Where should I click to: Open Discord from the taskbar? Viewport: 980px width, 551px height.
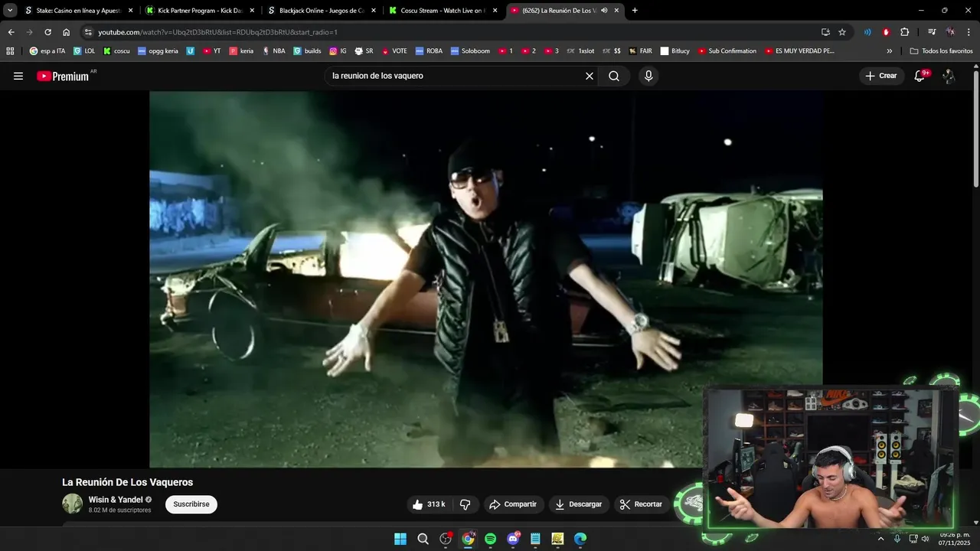[x=513, y=539]
